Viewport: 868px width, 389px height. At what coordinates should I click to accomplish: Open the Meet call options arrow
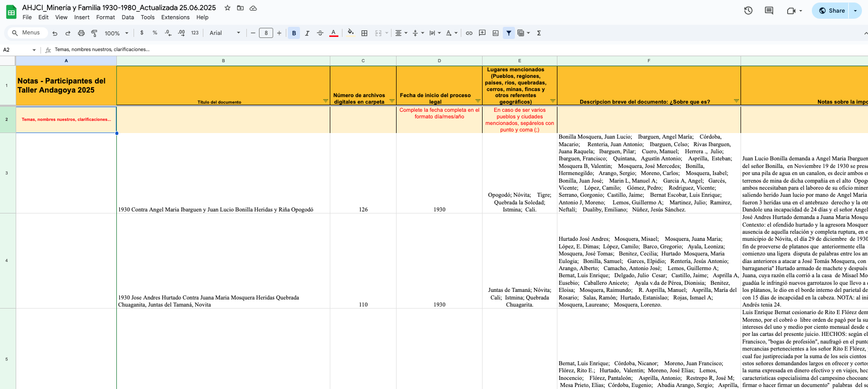click(x=801, y=11)
